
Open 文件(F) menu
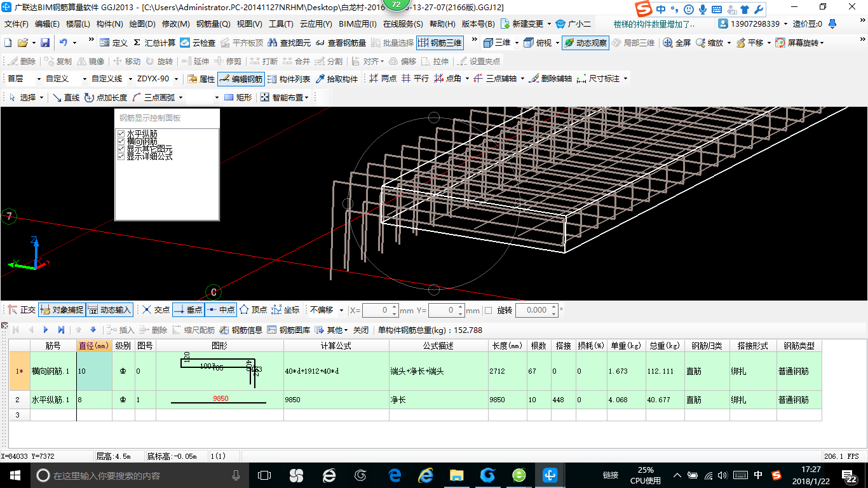[17, 24]
